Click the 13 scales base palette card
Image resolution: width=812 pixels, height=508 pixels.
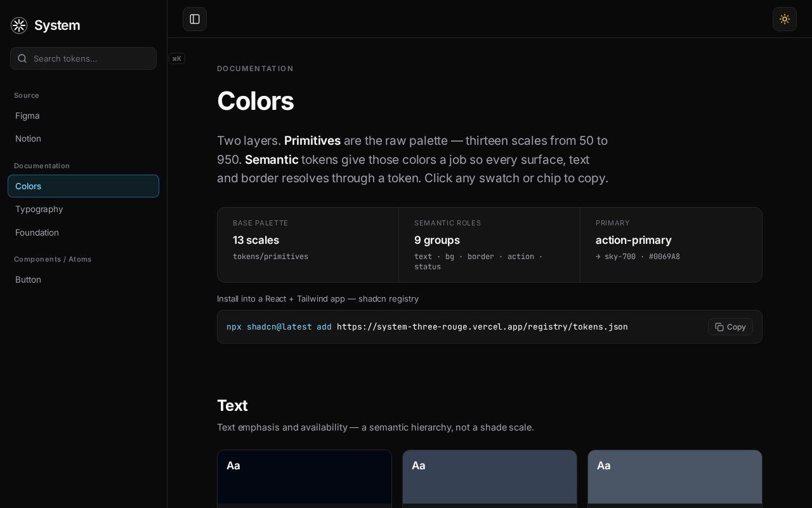[x=308, y=244]
